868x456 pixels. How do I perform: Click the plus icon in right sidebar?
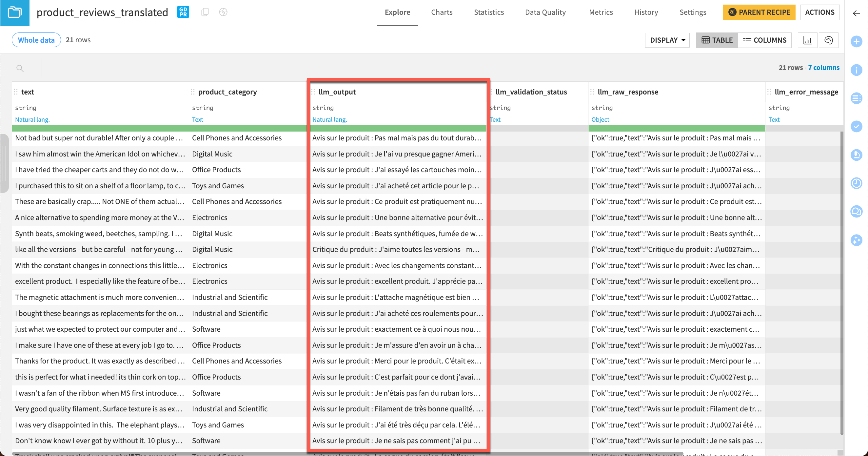[856, 41]
